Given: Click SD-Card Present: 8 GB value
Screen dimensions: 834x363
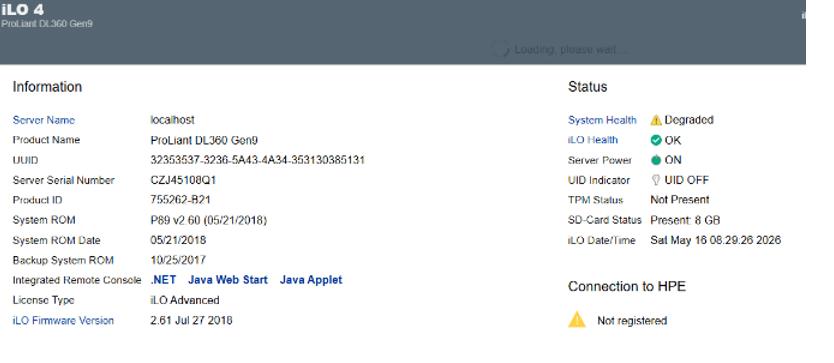Looking at the screenshot, I should [x=685, y=220].
